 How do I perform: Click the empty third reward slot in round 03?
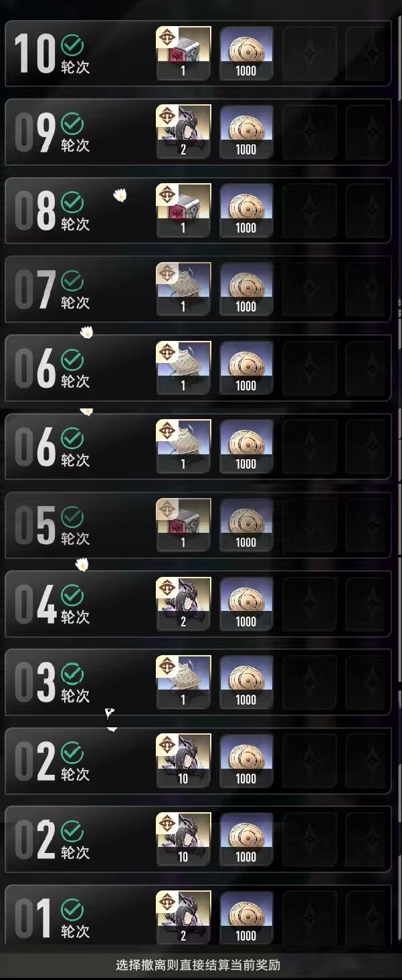[x=310, y=683]
